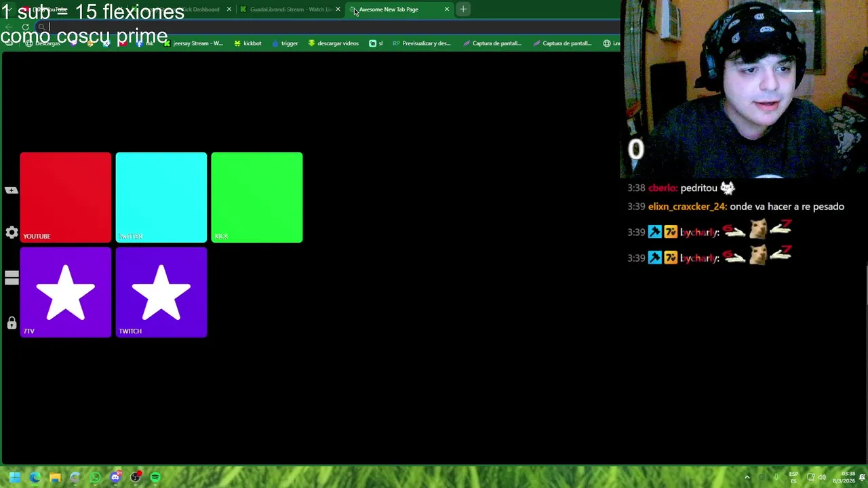
Task: Open the Windows Start menu
Action: [14, 477]
